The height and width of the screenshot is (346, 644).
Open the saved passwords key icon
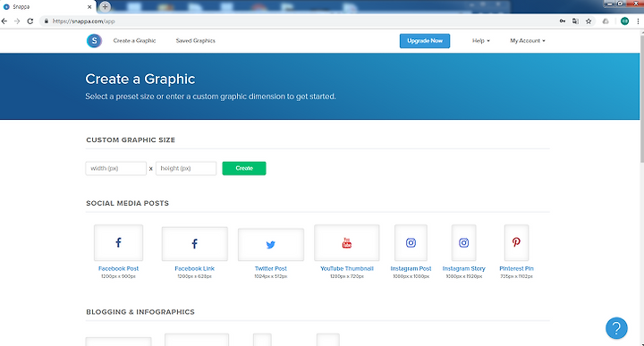click(563, 21)
